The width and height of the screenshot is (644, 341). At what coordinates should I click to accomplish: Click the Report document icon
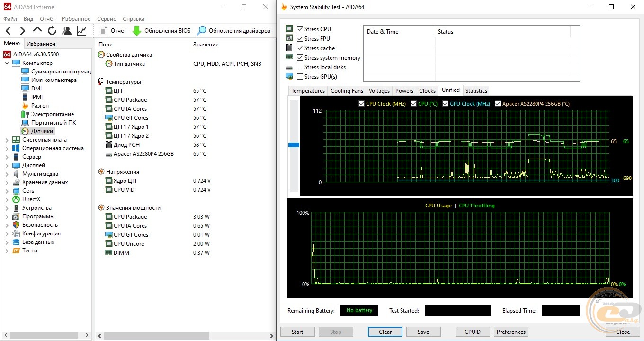[x=103, y=31]
